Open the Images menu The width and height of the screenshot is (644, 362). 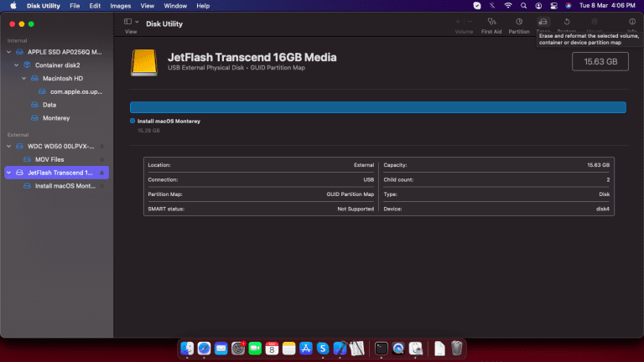(x=121, y=6)
